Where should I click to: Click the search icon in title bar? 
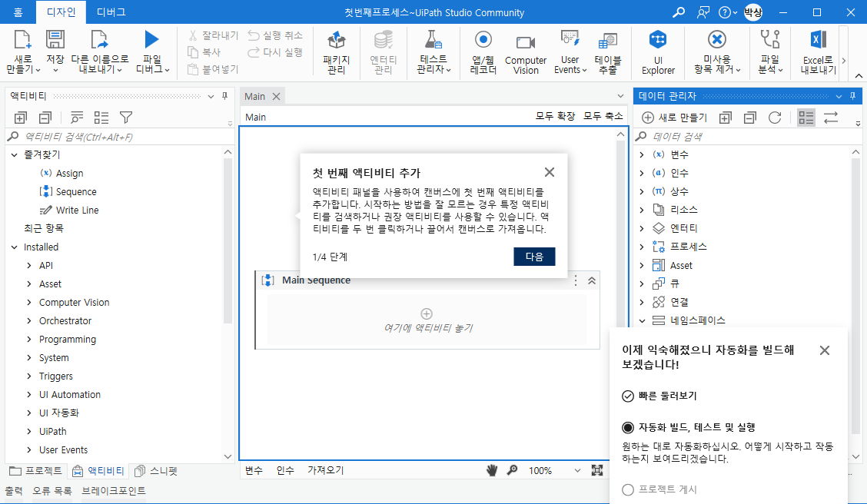(679, 12)
